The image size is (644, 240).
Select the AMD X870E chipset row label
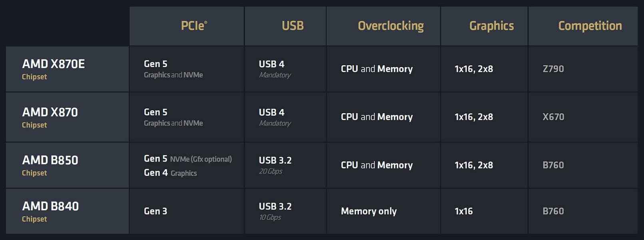(x=53, y=69)
